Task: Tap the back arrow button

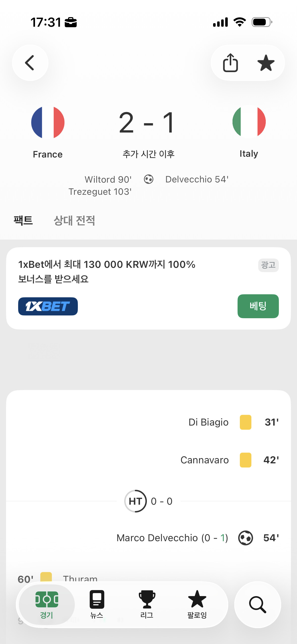Action: pos(30,63)
